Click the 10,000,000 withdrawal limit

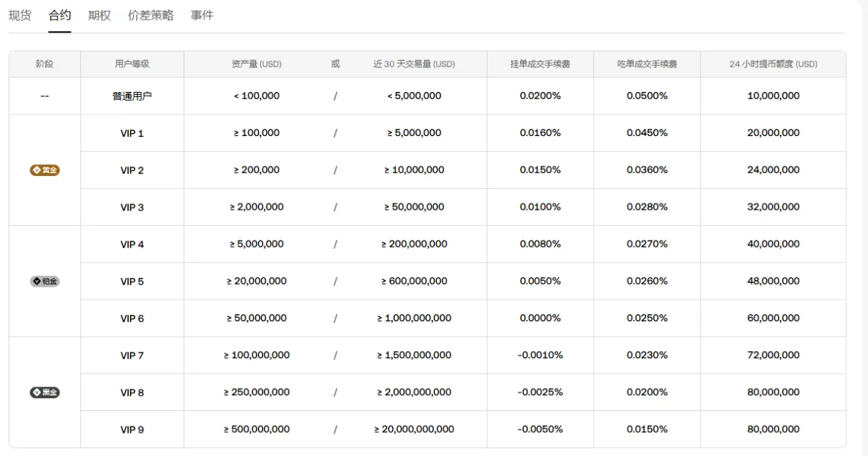[773, 96]
